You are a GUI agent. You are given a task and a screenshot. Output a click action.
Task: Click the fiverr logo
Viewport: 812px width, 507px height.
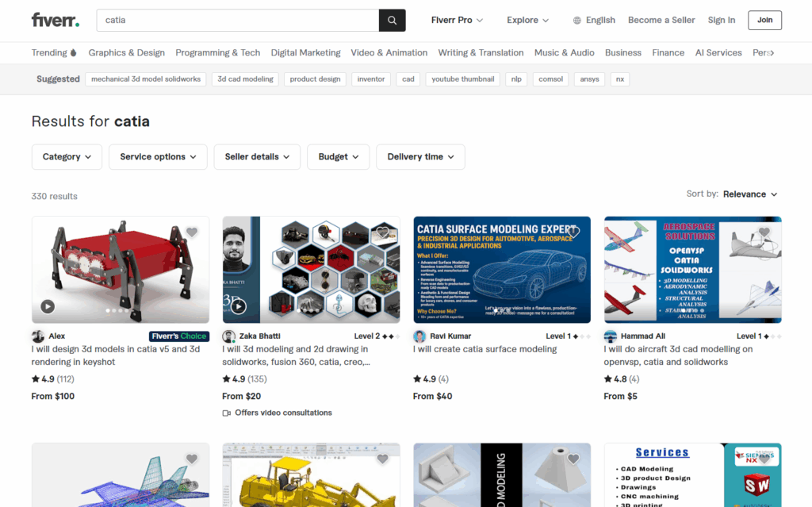[54, 20]
